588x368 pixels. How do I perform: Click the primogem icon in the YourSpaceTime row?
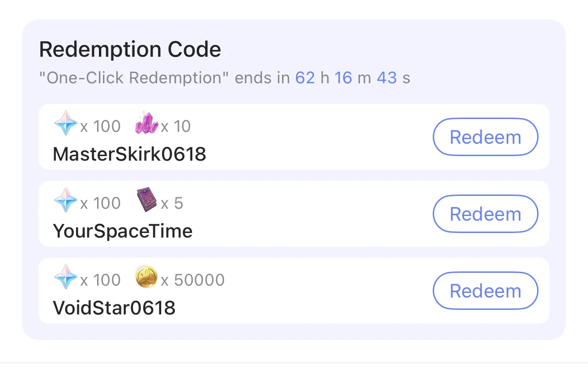pyautogui.click(x=65, y=200)
